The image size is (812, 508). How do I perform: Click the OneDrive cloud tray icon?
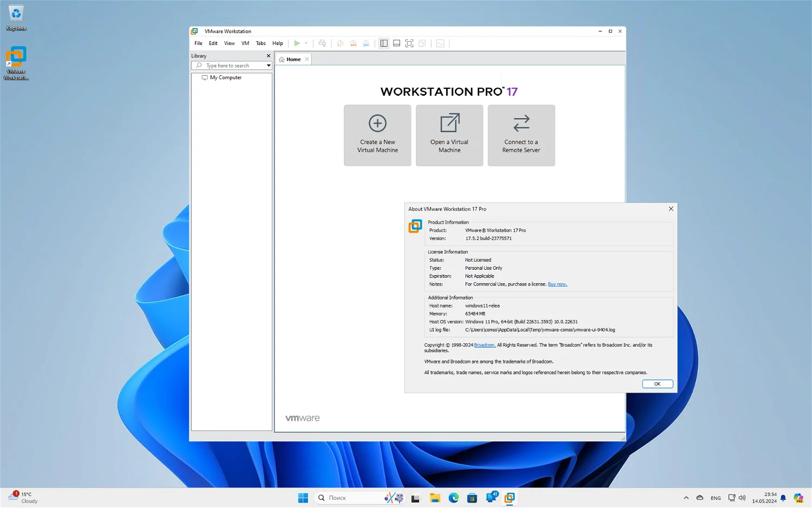click(700, 498)
